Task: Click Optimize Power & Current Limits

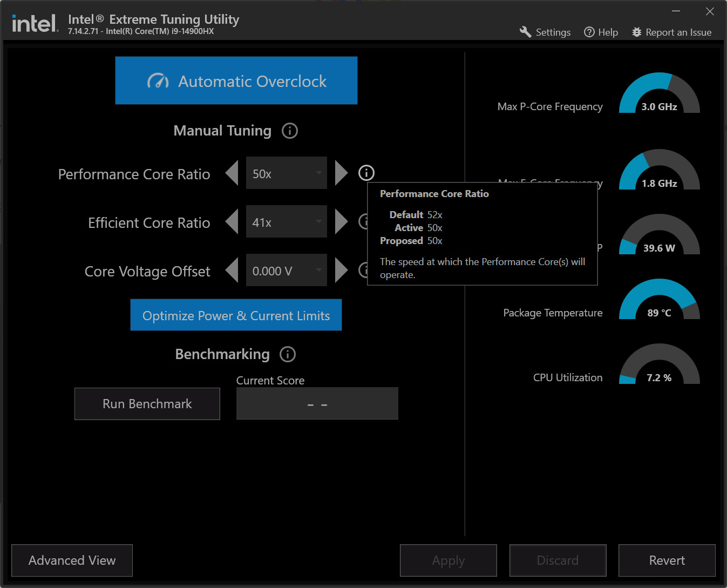Action: (x=236, y=315)
